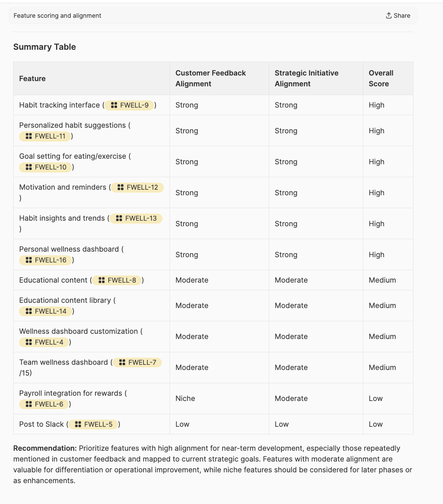443x504 pixels.
Task: Click the FWELL-16 issue icon
Action: [x=29, y=260]
